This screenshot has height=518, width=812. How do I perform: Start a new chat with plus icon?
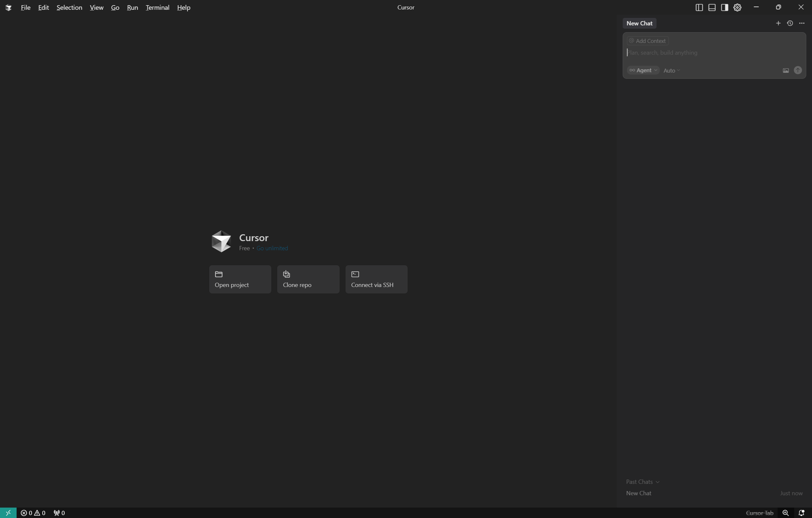(778, 23)
